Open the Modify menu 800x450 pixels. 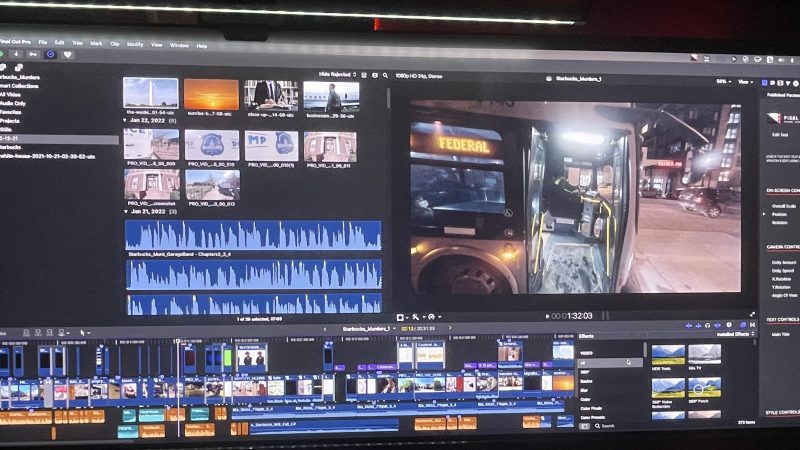[135, 44]
